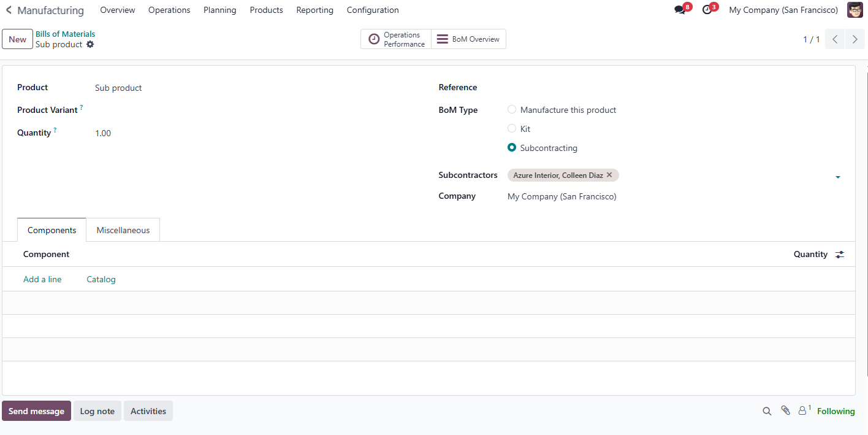The height and width of the screenshot is (435, 868).
Task: Open the BoM Overview
Action: pyautogui.click(x=469, y=39)
